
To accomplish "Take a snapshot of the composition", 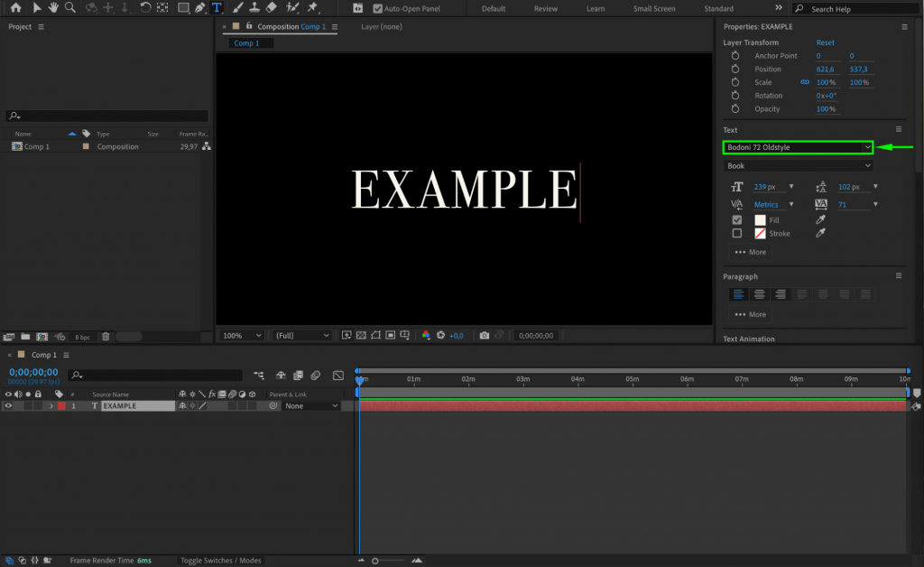I will coord(485,335).
